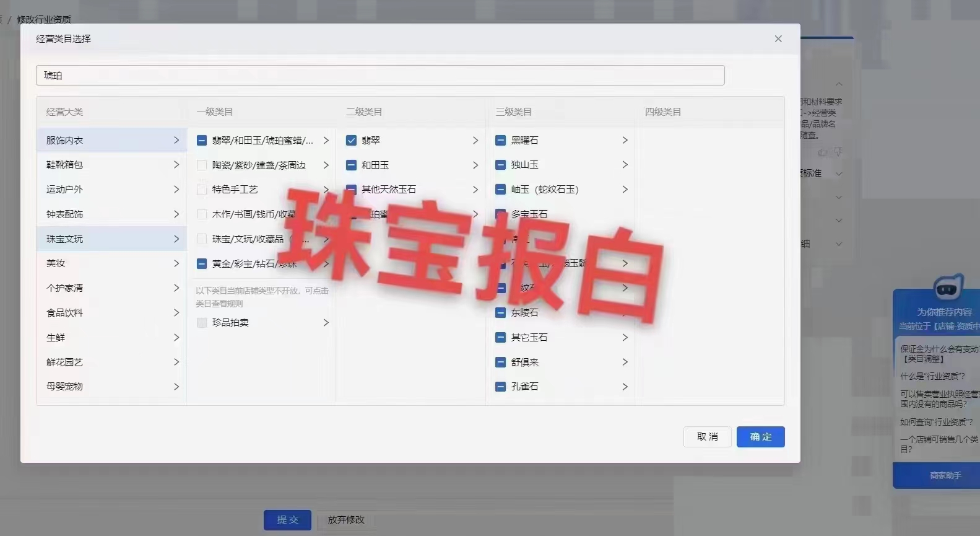The height and width of the screenshot is (536, 980).
Task: Select 运动户外 category
Action: pos(111,190)
